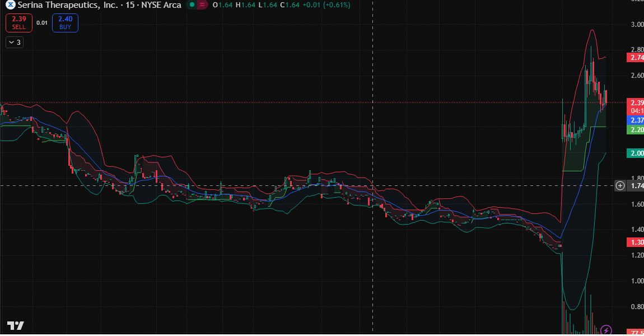Click the 2.39 SELL button
644x336 pixels.
click(19, 22)
